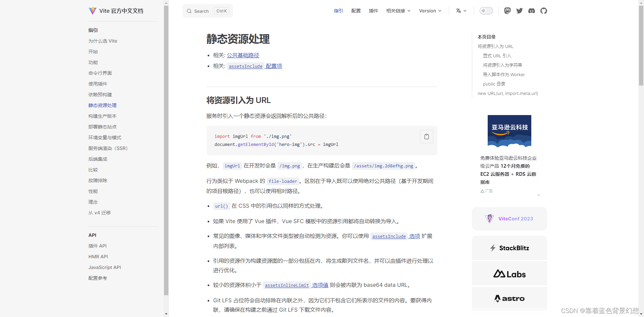Open sidebar item 功能

coord(93,62)
